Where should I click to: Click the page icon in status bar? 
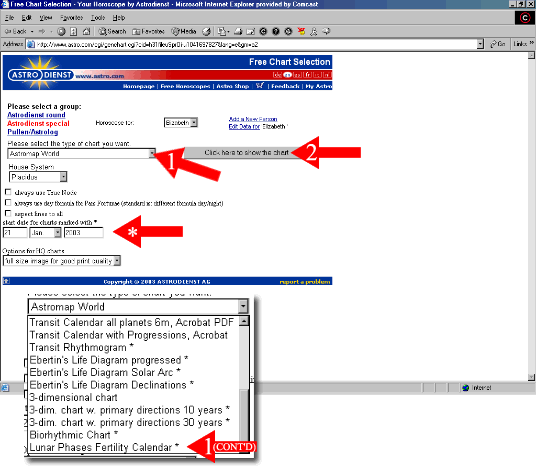[x=5, y=388]
